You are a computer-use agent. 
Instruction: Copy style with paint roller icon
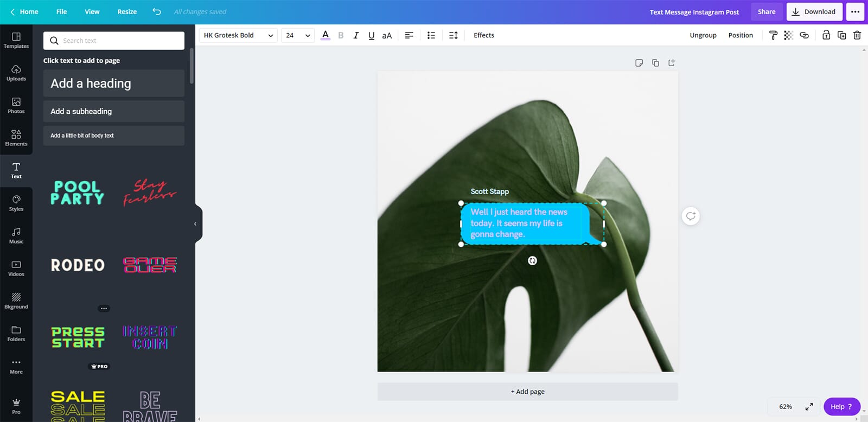774,35
